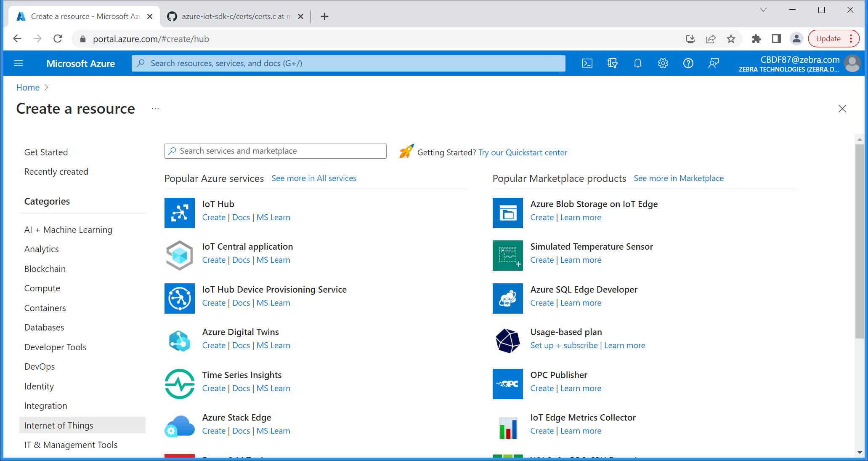This screenshot has width=868, height=461.
Task: Focus the global Search resources, services, and docs box
Action: click(x=348, y=63)
